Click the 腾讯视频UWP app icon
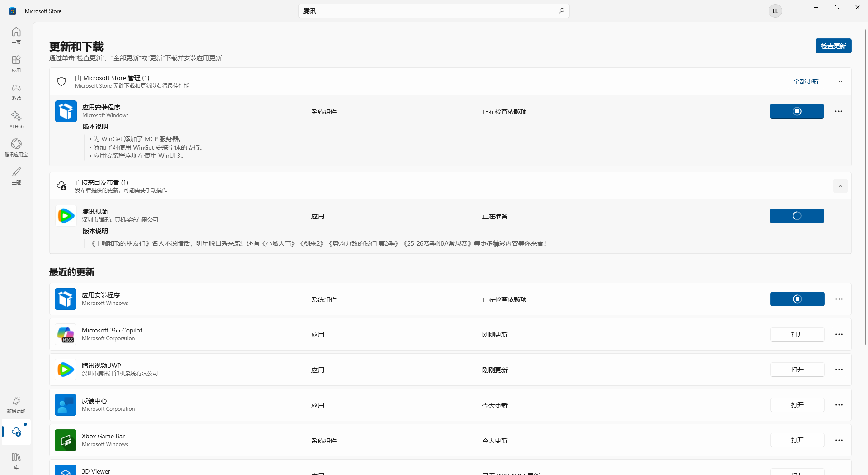 click(66, 370)
